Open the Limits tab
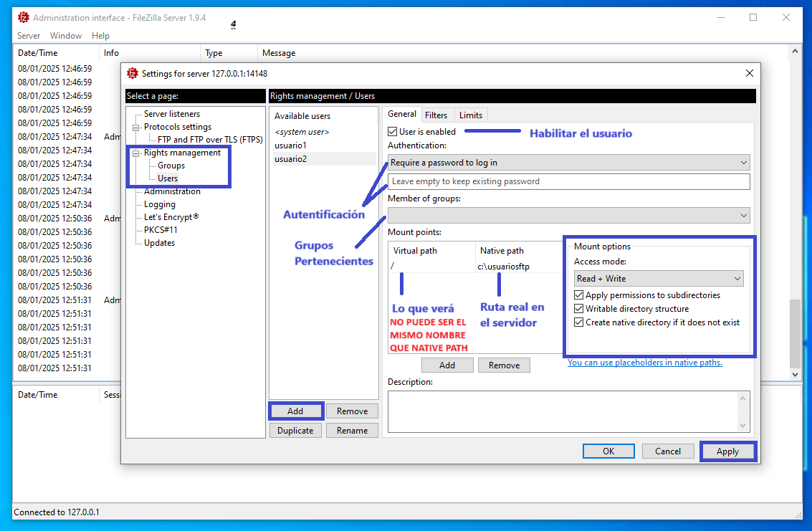The image size is (812, 531). tap(471, 115)
